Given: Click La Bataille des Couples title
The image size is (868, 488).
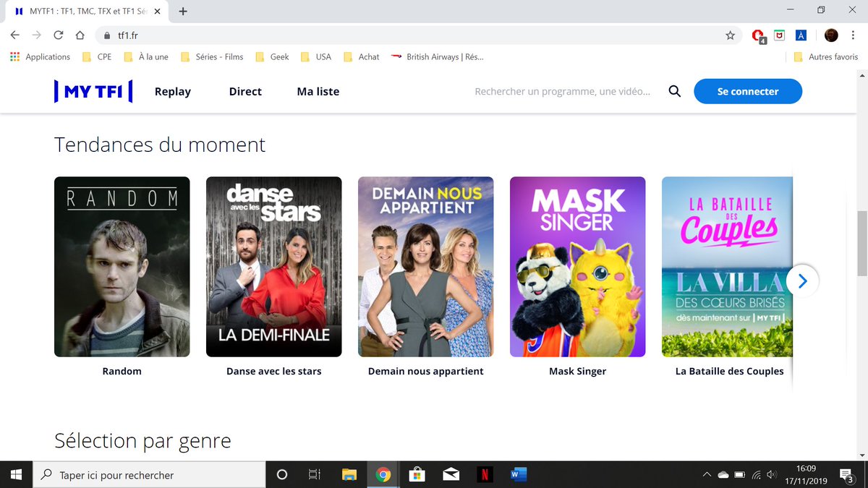Looking at the screenshot, I should tap(730, 371).
